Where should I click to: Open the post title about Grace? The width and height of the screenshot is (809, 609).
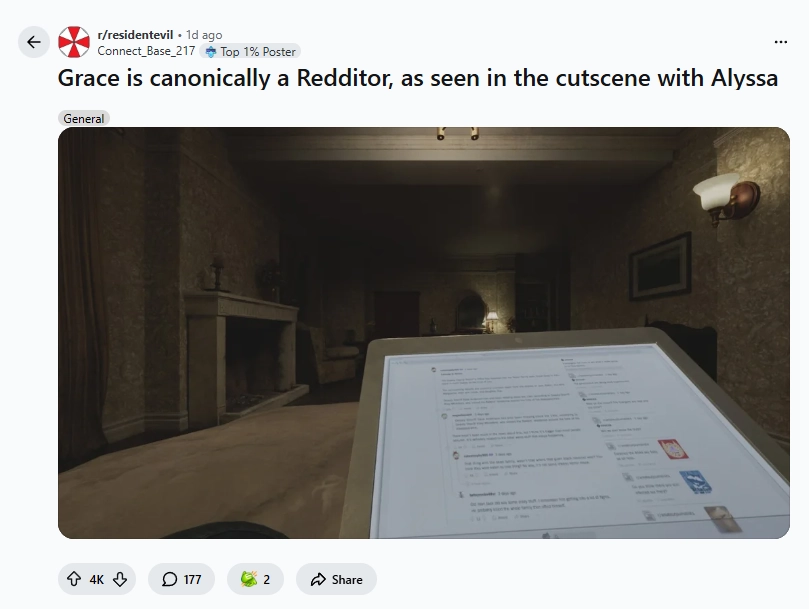418,78
